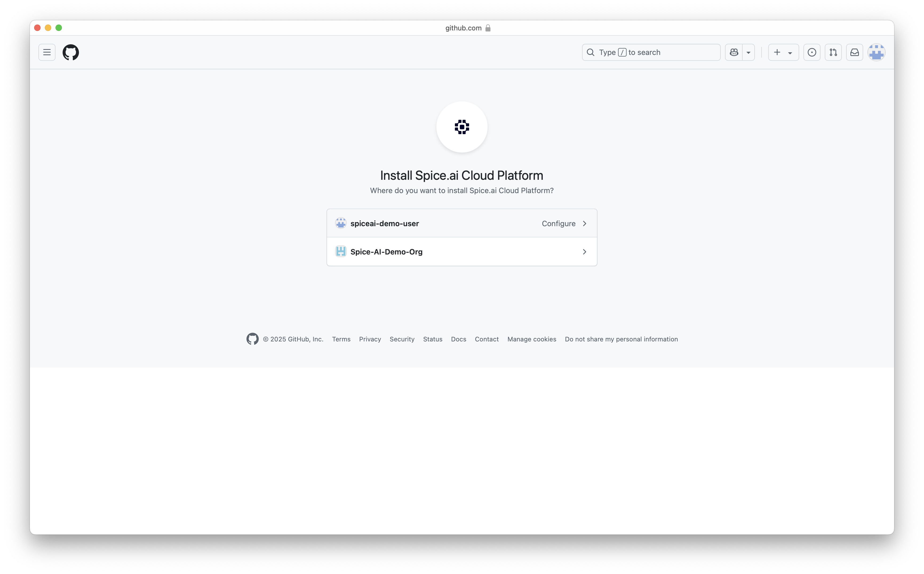The width and height of the screenshot is (924, 574).
Task: Open the Create new plus dropdown
Action: pos(783,52)
